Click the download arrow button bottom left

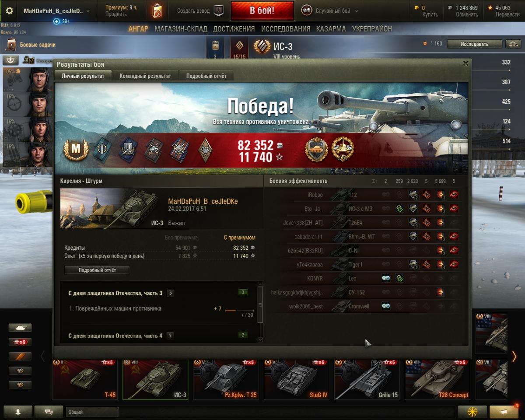click(18, 412)
